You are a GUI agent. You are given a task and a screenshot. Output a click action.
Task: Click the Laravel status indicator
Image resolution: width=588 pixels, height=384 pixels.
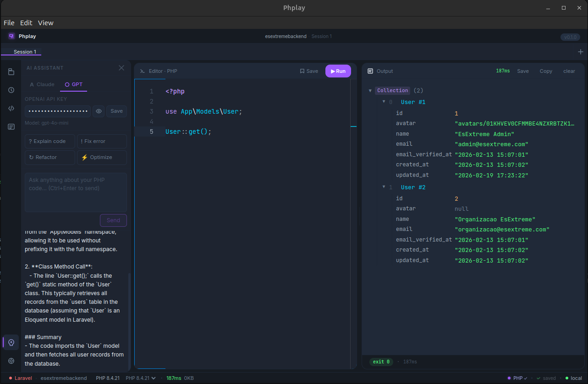pos(21,378)
